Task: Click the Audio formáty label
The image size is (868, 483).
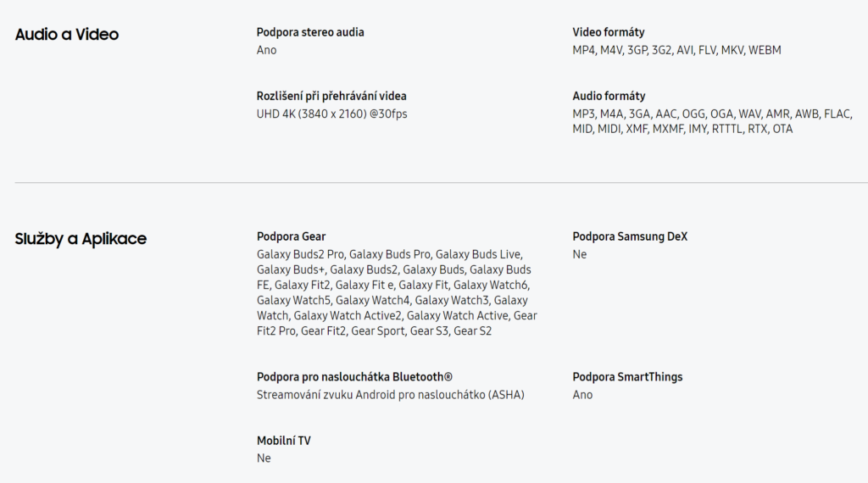Action: click(609, 96)
